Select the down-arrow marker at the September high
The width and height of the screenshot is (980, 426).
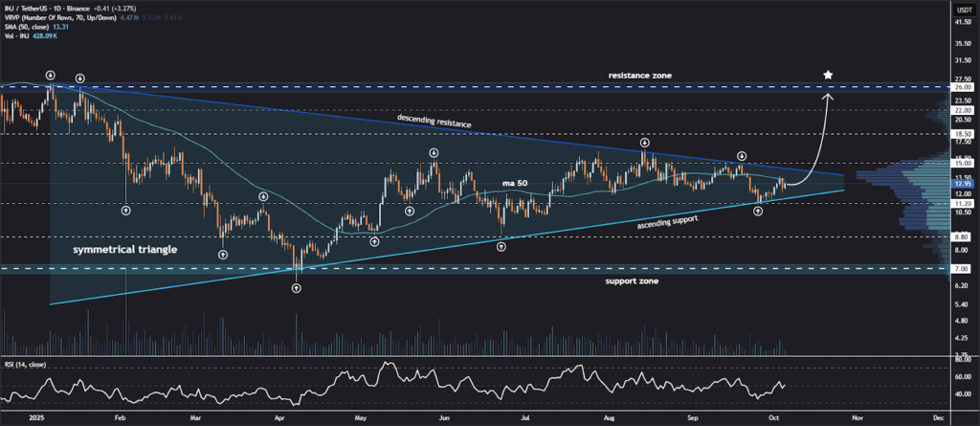[x=742, y=155]
